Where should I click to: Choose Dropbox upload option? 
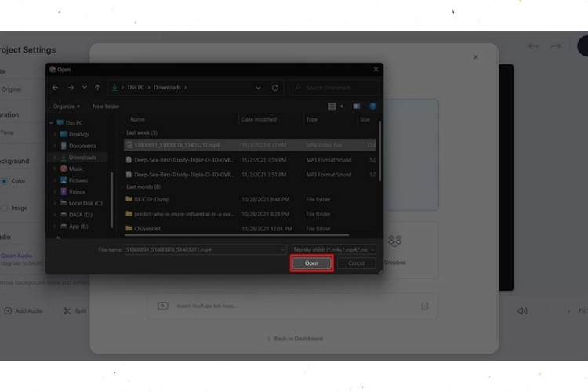click(394, 249)
